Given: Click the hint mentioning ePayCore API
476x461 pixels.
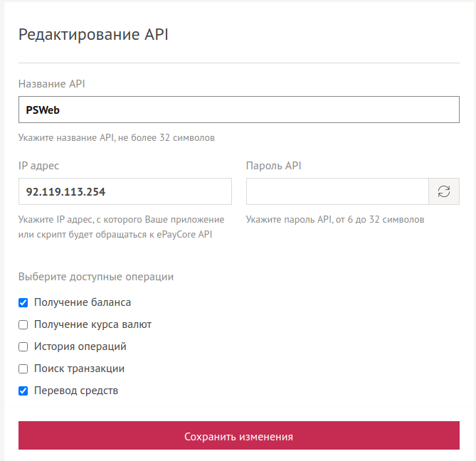Looking at the screenshot, I should tap(121, 227).
